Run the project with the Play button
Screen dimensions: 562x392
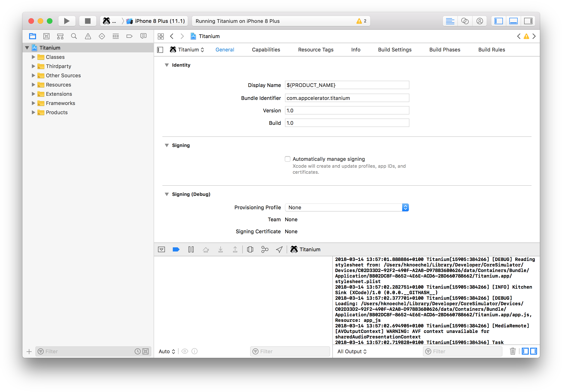[x=67, y=21]
